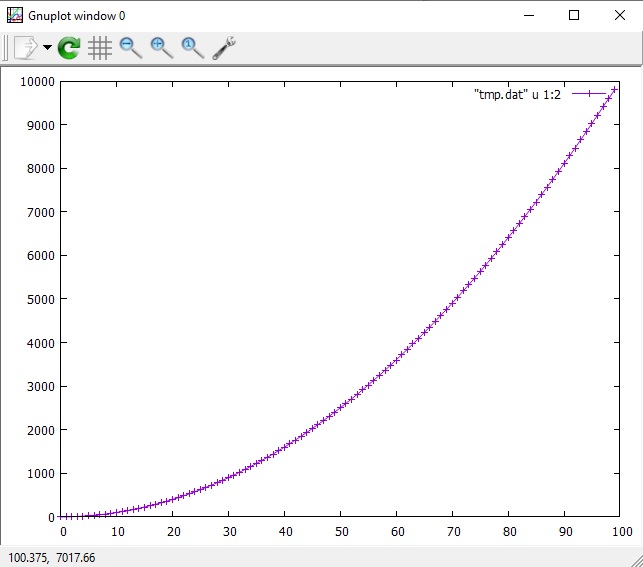Screen dimensions: 643x567
Task: Minimize the Gnuplot window
Action: tap(528, 15)
